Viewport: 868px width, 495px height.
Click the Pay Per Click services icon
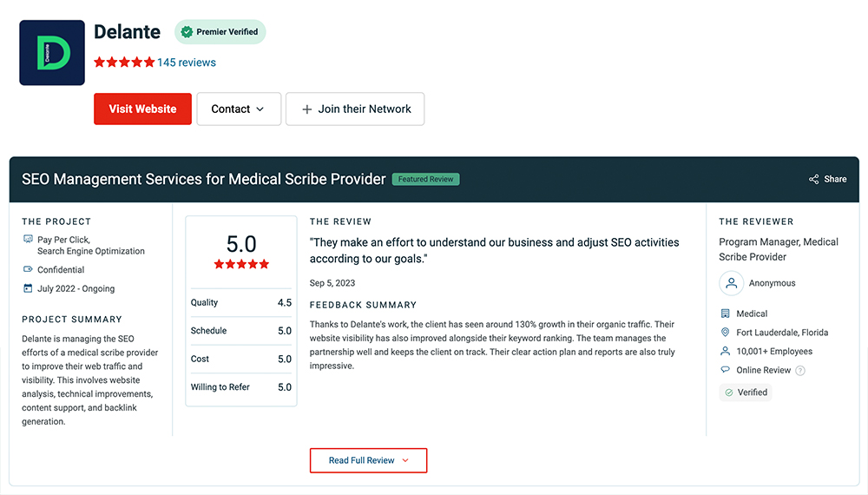(28, 239)
